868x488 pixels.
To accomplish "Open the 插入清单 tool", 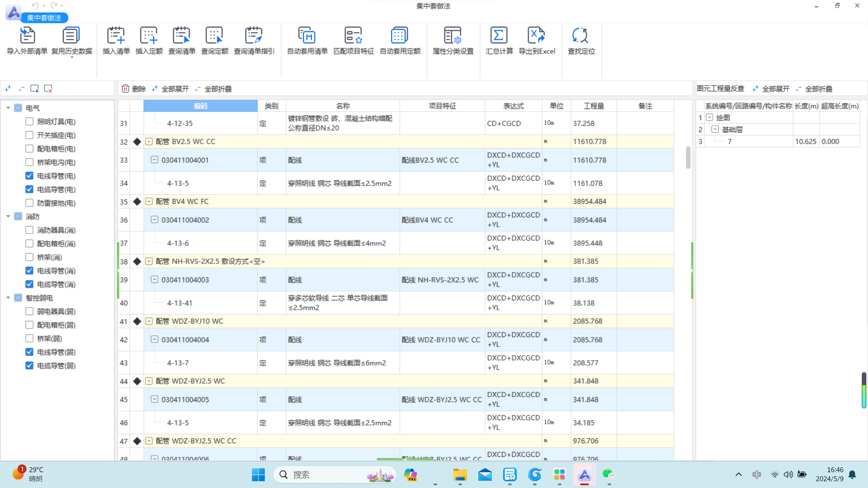I will [116, 36].
